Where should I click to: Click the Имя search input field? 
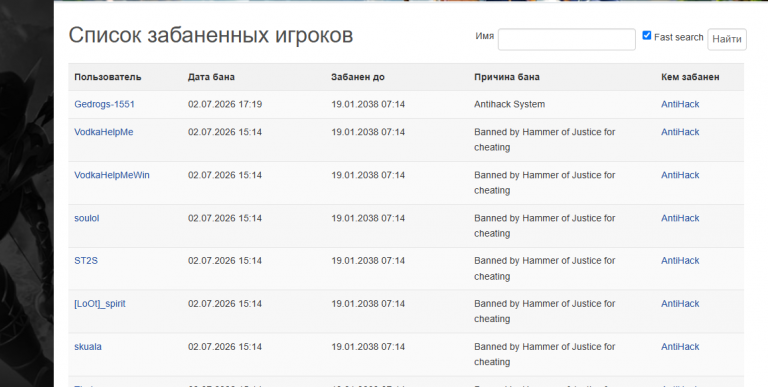(x=567, y=39)
